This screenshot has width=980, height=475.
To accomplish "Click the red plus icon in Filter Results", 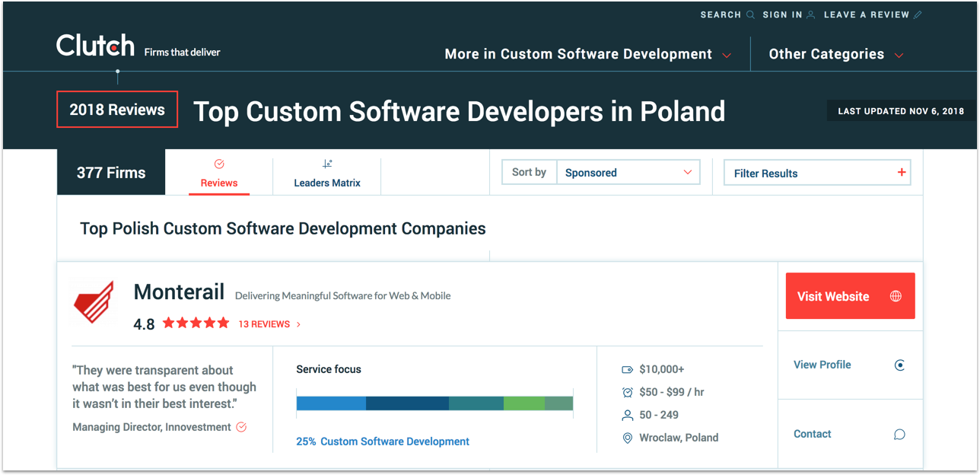I will click(x=902, y=173).
